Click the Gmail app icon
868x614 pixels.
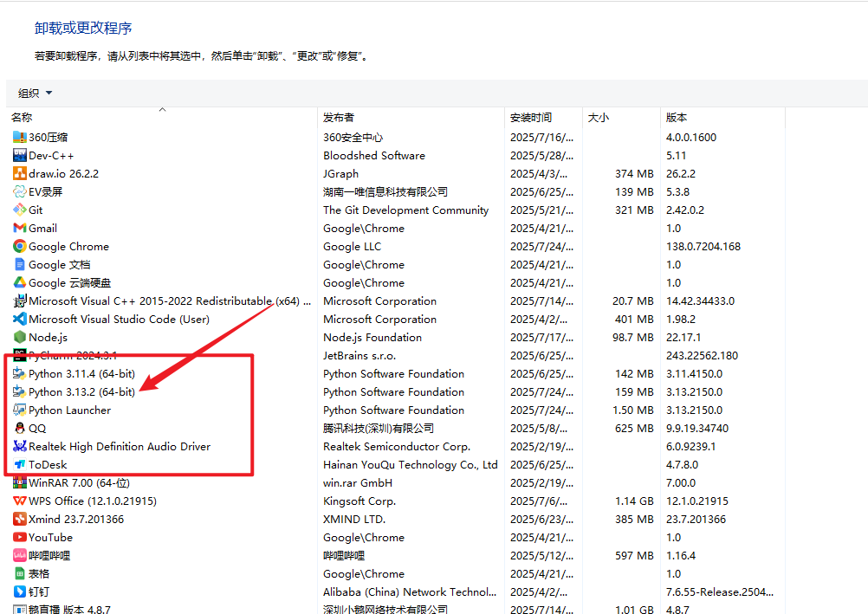(19, 228)
